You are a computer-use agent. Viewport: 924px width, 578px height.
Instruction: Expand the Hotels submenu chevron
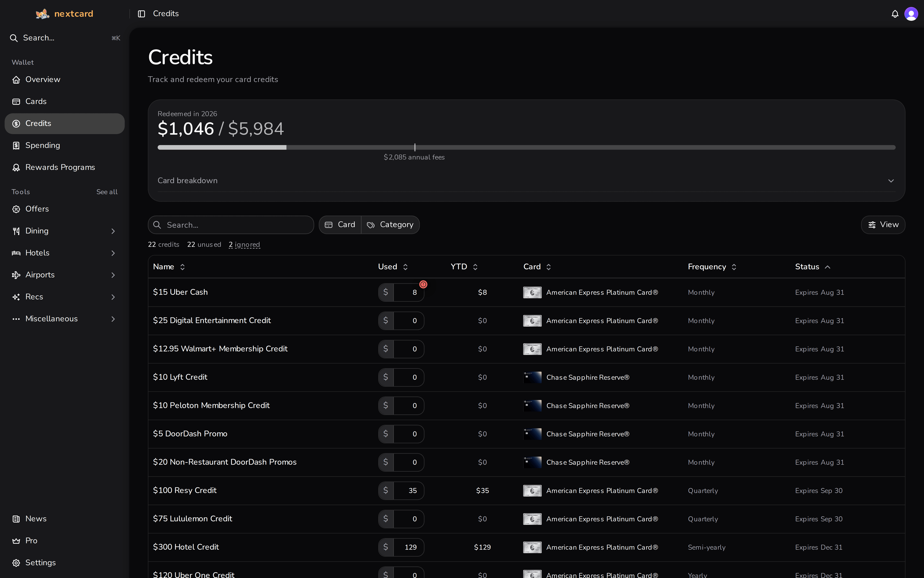tap(113, 253)
